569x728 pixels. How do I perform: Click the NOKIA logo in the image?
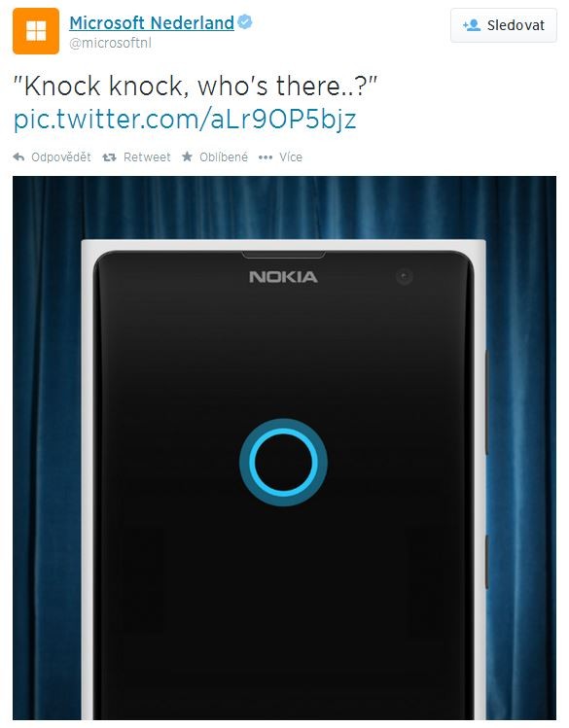[283, 277]
